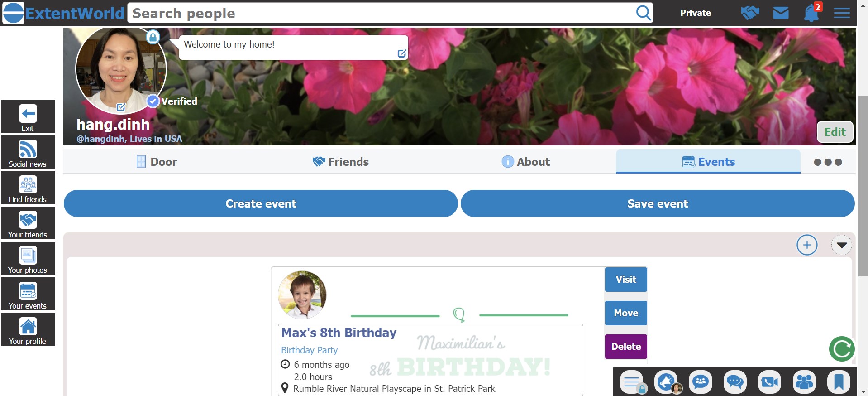Click the Create event button

261,203
